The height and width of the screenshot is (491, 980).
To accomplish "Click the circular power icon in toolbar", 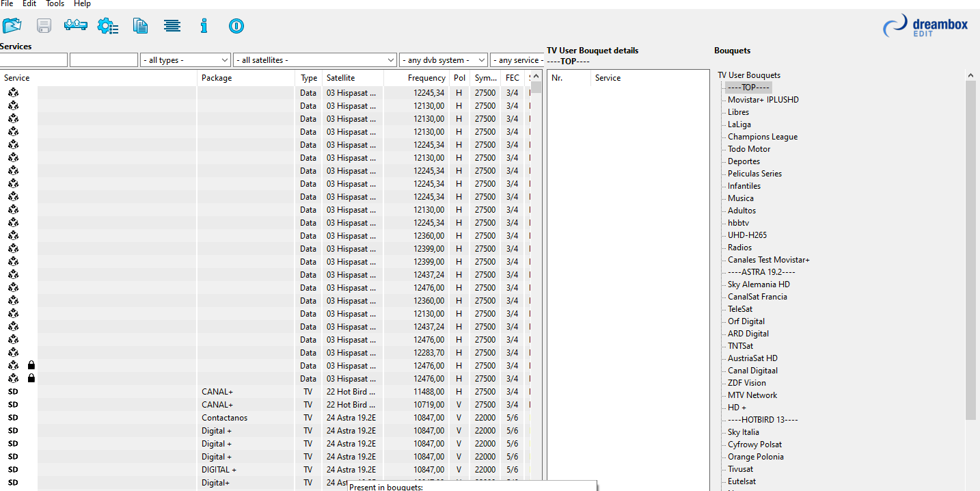I will pos(236,26).
